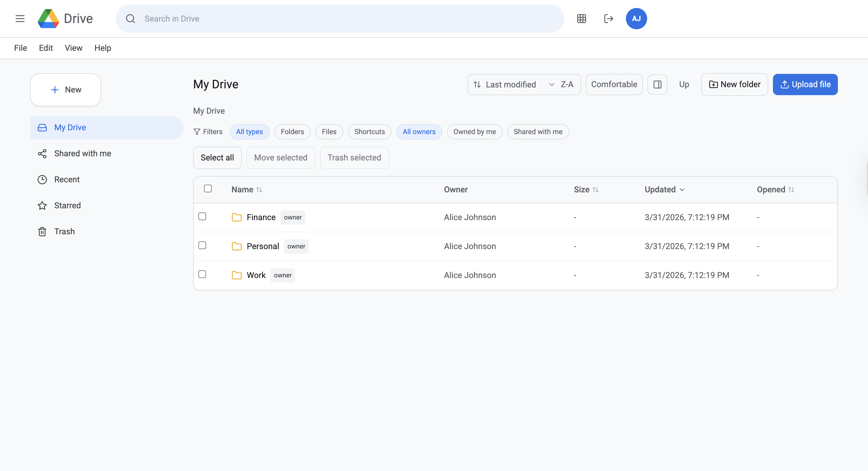Tick the select-all header checkbox
The height and width of the screenshot is (471, 868).
pos(208,189)
